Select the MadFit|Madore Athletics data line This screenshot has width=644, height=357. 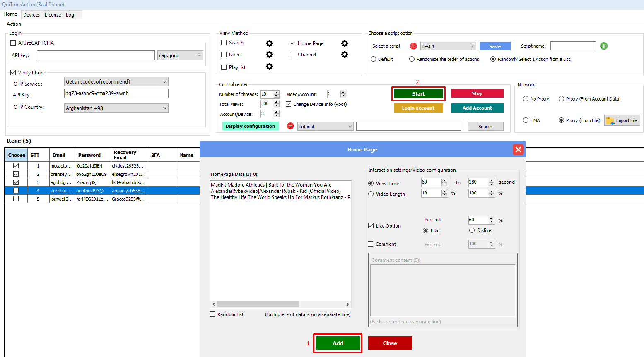click(271, 185)
